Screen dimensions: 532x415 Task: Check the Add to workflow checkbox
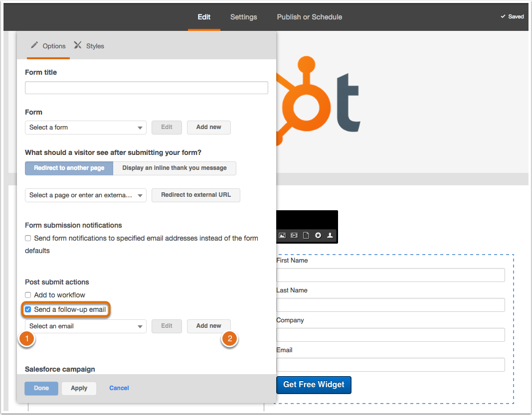(x=28, y=295)
